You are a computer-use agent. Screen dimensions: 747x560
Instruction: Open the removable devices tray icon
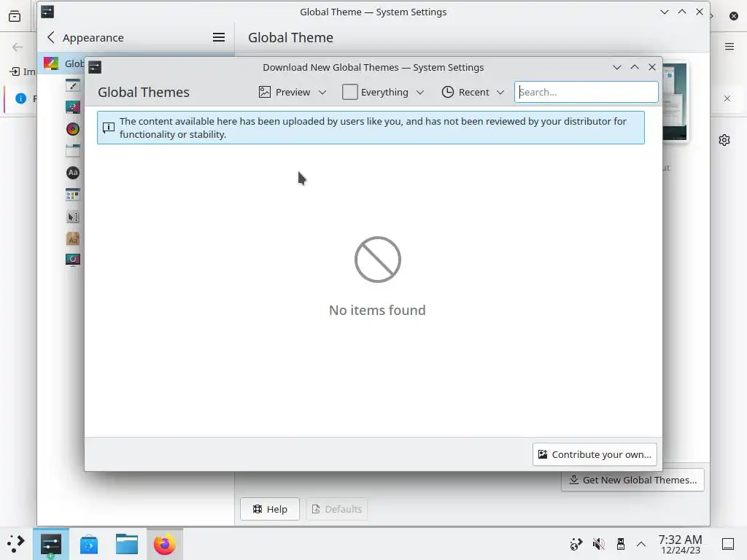(620, 544)
